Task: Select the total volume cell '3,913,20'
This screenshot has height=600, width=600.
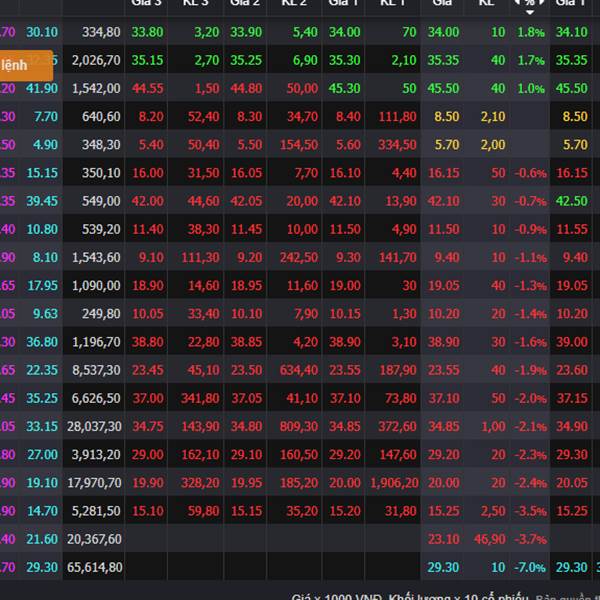Action: (x=96, y=455)
